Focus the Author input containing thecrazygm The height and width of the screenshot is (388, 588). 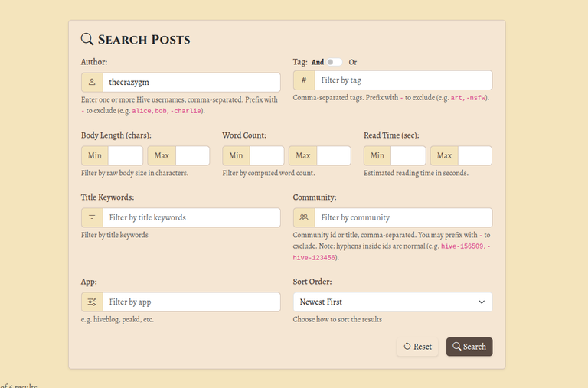191,82
